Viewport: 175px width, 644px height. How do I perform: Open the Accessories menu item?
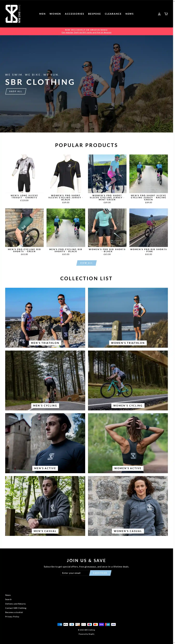point(74,14)
